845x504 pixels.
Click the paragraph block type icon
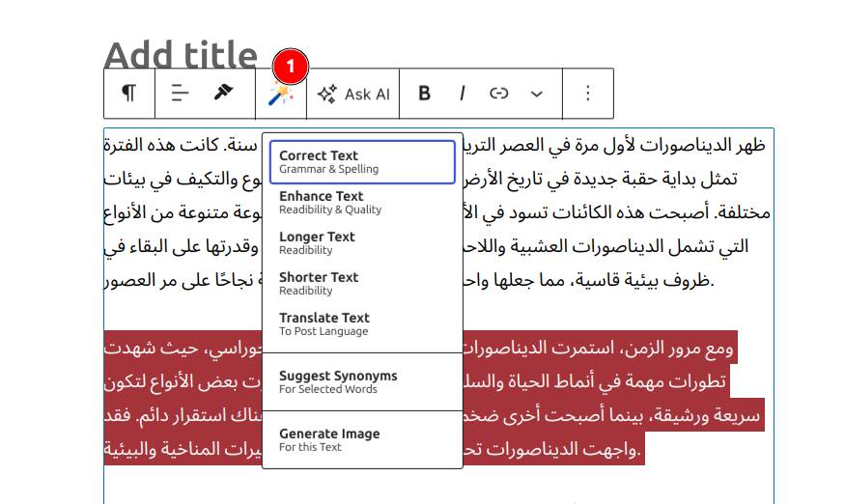(x=128, y=94)
